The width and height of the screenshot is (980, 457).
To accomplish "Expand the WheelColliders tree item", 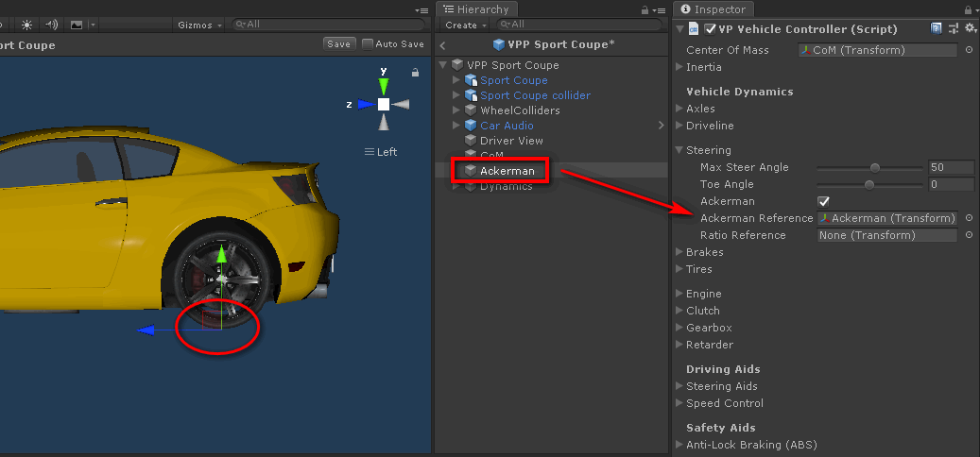I will pos(458,110).
